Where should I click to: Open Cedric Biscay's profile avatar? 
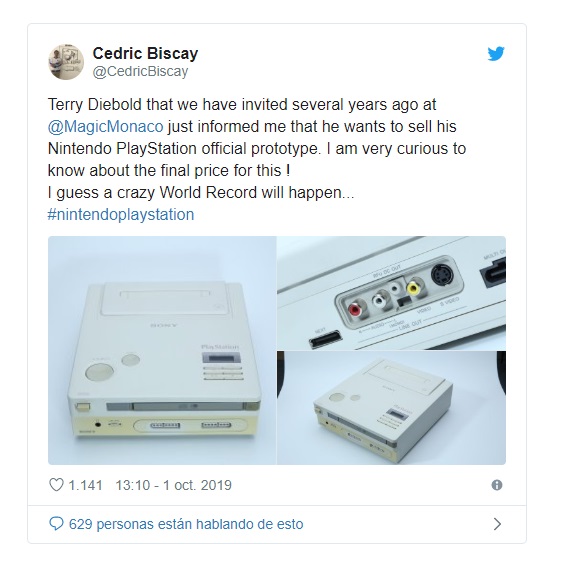point(66,62)
